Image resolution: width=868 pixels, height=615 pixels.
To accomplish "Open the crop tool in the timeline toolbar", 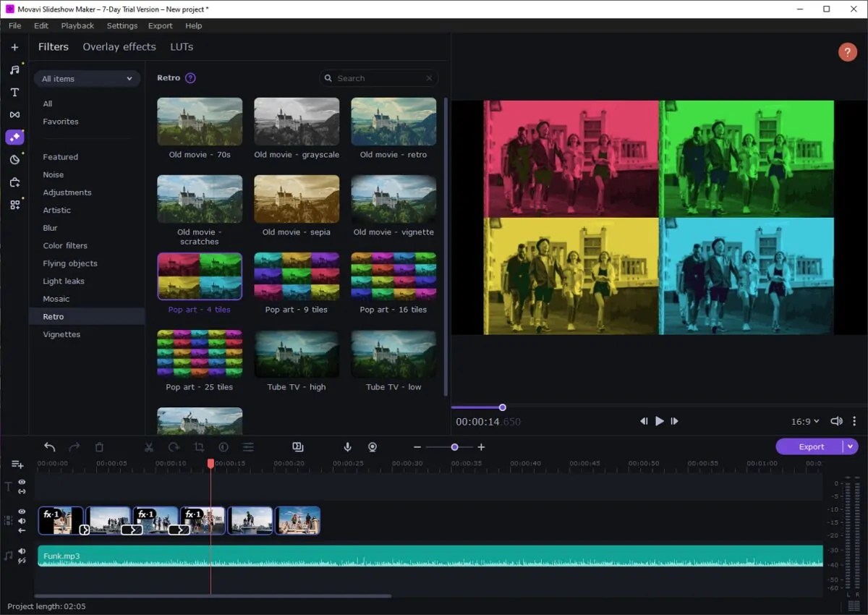I will 199,447.
